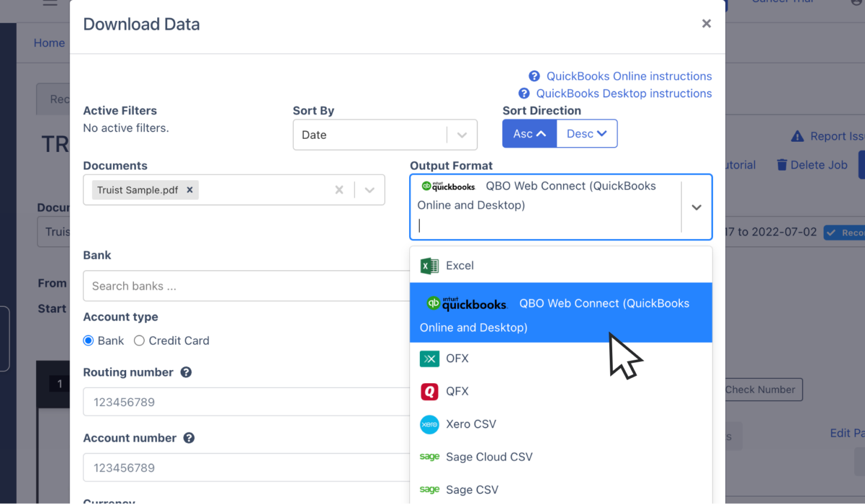Click the Routing number help icon
Viewport: 865px width, 504px height.
coord(186,372)
